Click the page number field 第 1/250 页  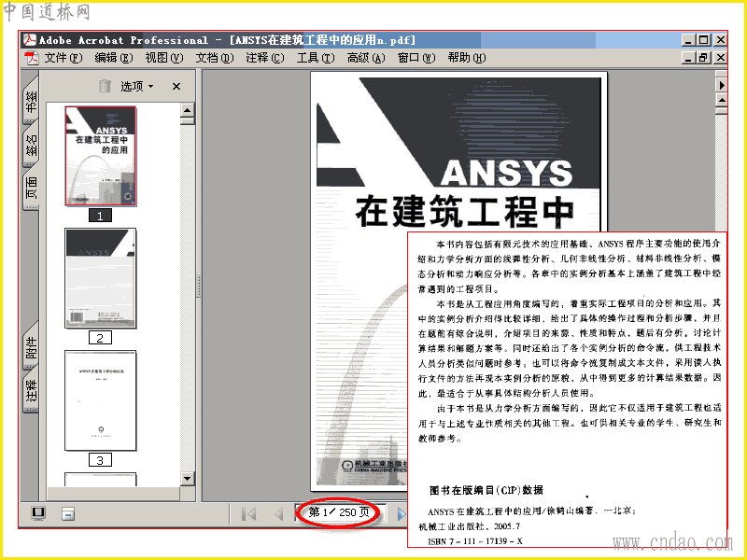point(339,512)
